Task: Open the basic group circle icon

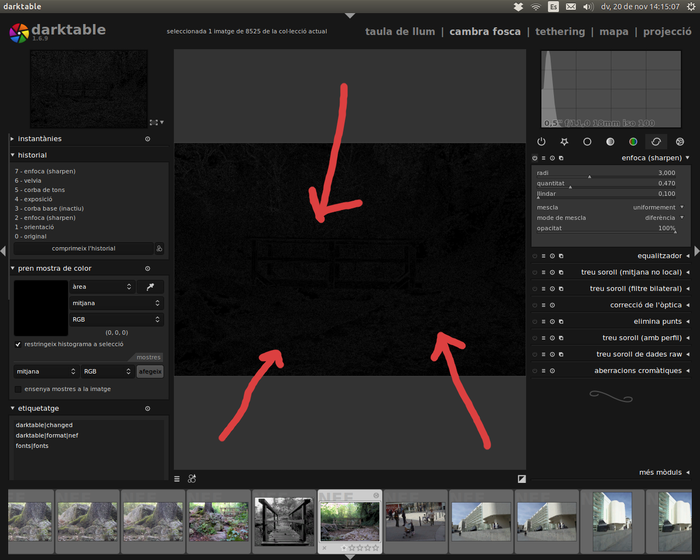Action: click(587, 142)
